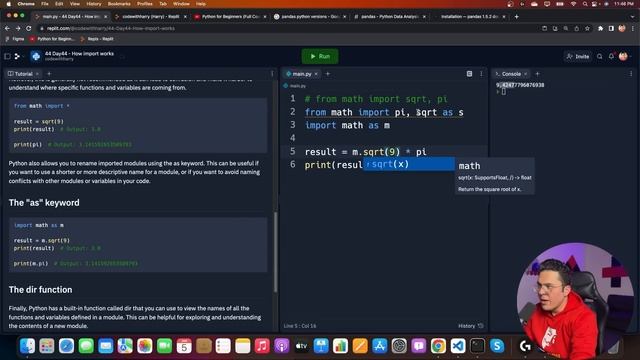Screen dimensions: 640x360
Task: Toggle the sidebar panel icon at top left
Action: pos(7,56)
